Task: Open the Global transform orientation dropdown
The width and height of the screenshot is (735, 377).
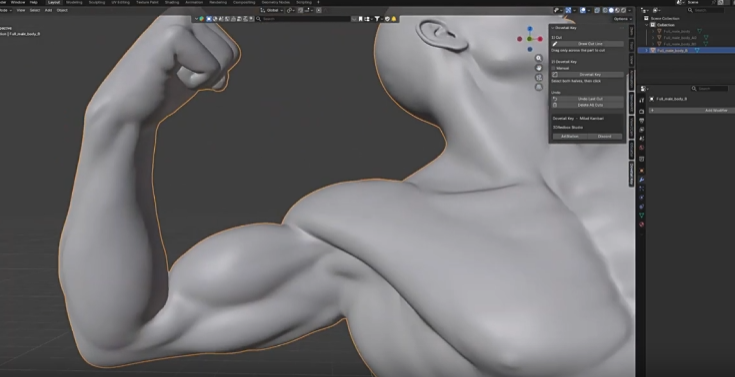Action: [x=272, y=10]
